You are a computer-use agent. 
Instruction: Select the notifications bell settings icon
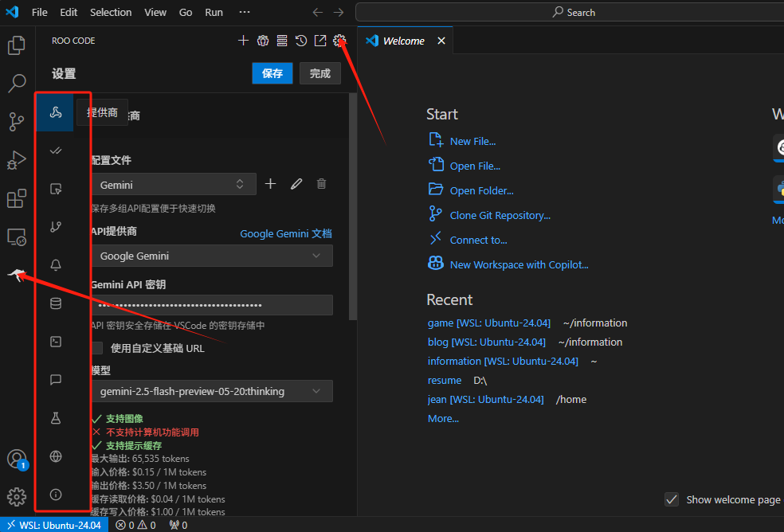tap(56, 265)
